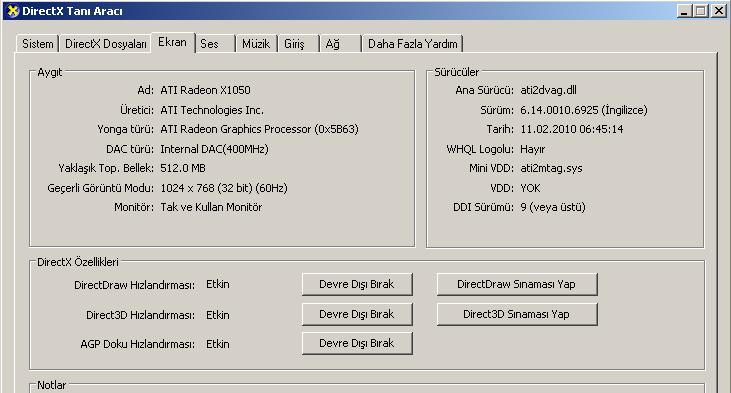Image resolution: width=731 pixels, height=393 pixels.
Task: Click the Yonga türü label
Action: (x=125, y=129)
